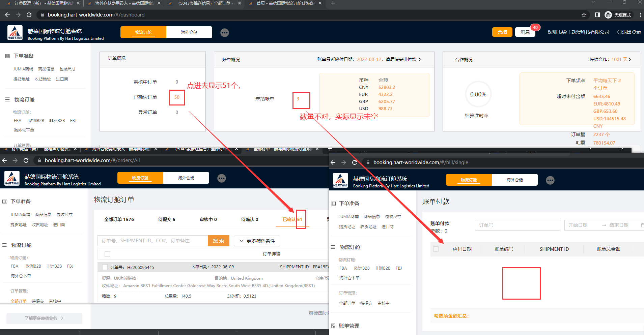Image resolution: width=644 pixels, height=335 pixels.
Task: Go back using the bill/single page arrow
Action: click(333, 162)
